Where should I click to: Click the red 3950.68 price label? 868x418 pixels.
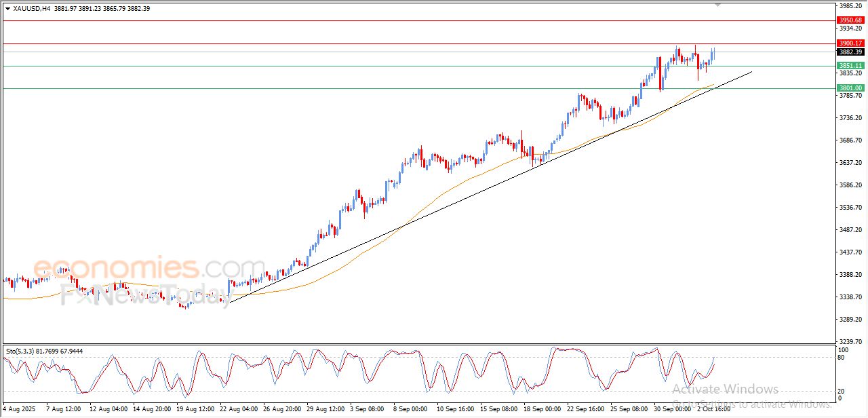tap(850, 20)
